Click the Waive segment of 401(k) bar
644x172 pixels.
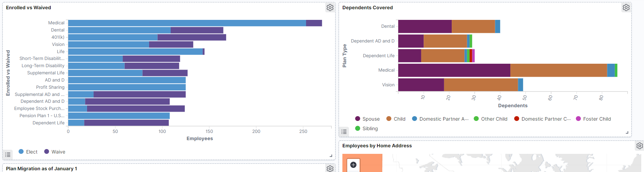click(x=192, y=37)
